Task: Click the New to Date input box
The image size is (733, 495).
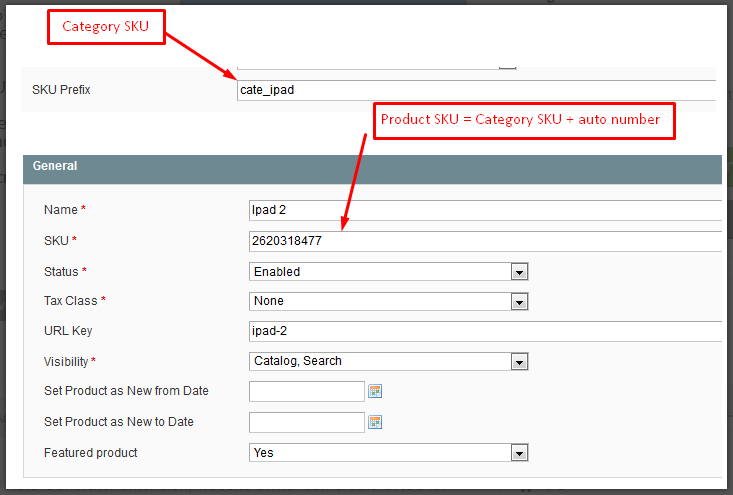Action: 307,422
